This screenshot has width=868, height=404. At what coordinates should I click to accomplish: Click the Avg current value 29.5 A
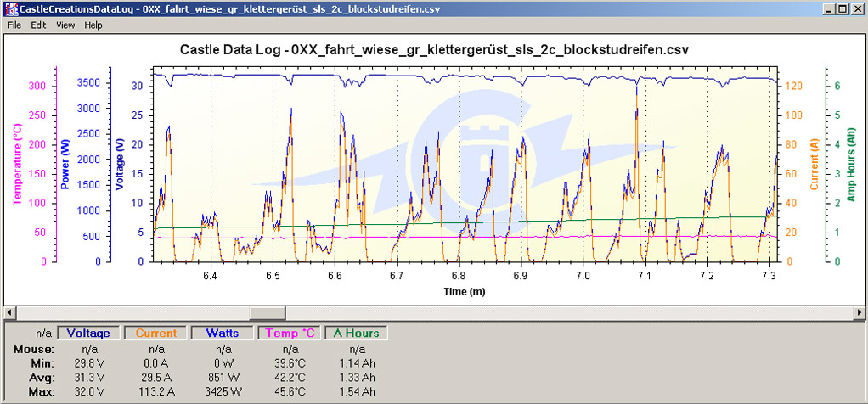(x=156, y=378)
